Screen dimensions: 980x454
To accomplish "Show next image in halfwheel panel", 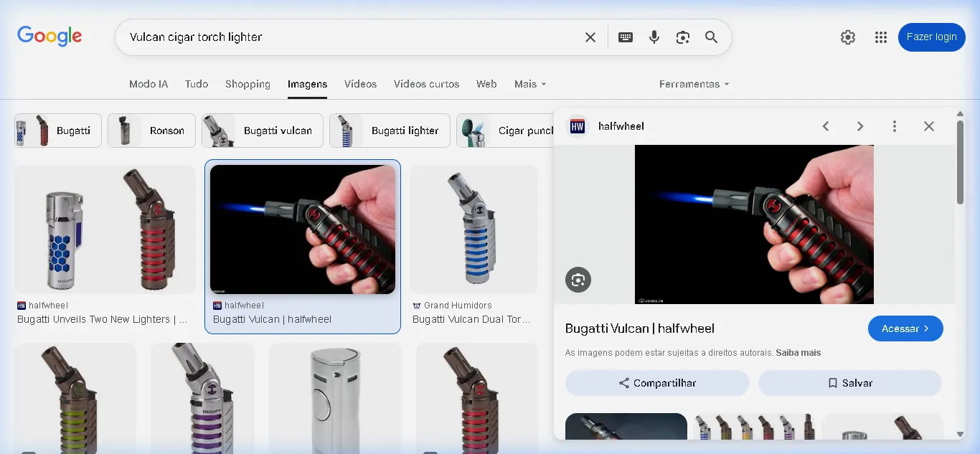I will [860, 126].
